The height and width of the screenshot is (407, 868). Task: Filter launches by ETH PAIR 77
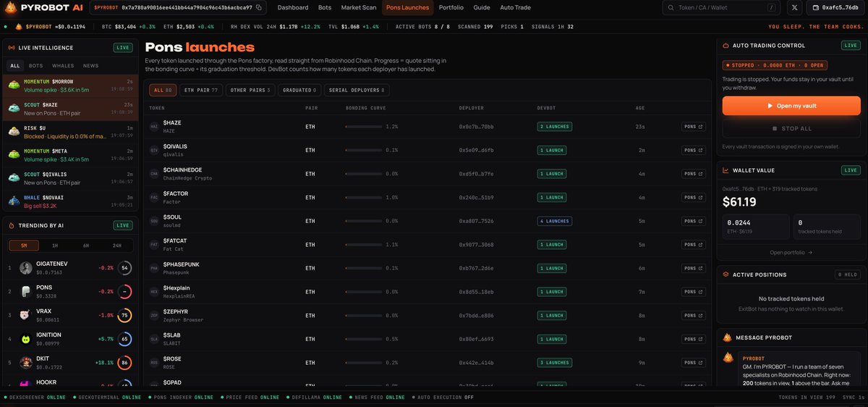pos(201,91)
